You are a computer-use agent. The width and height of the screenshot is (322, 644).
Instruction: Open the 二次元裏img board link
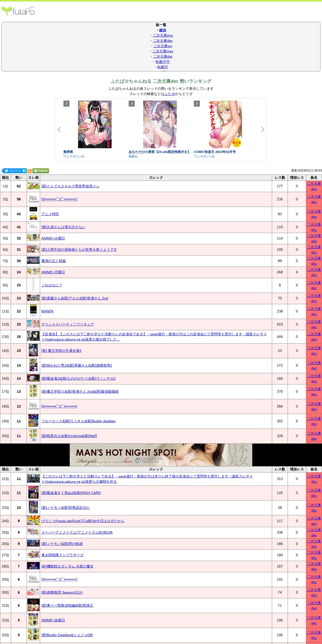[163, 35]
